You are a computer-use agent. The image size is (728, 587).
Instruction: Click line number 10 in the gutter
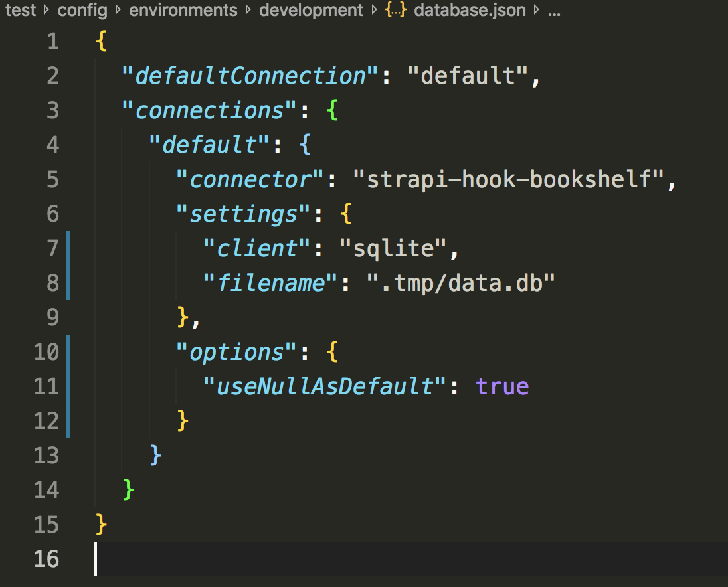(46, 352)
